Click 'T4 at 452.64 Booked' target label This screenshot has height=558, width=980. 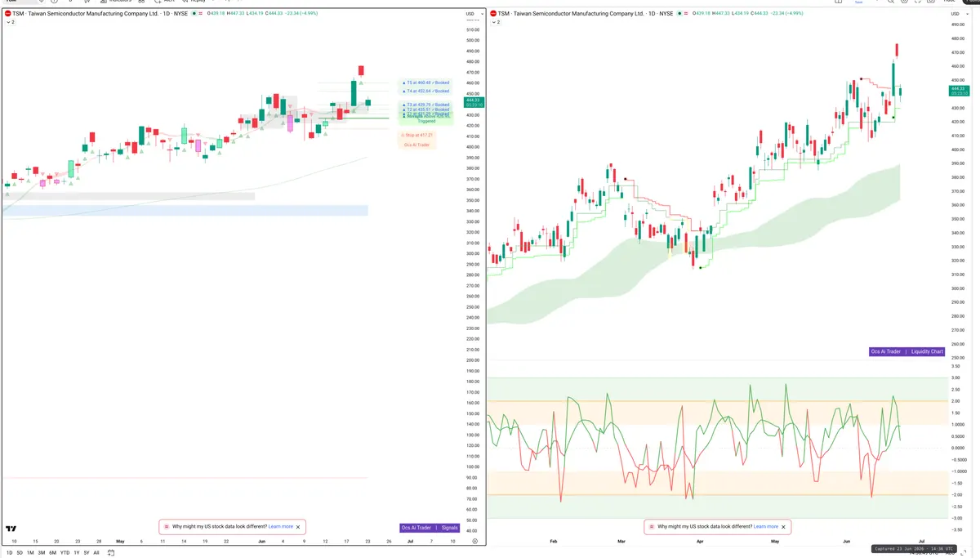(425, 91)
